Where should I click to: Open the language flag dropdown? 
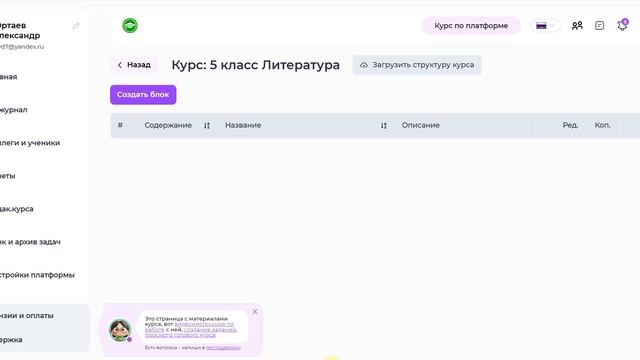[545, 26]
